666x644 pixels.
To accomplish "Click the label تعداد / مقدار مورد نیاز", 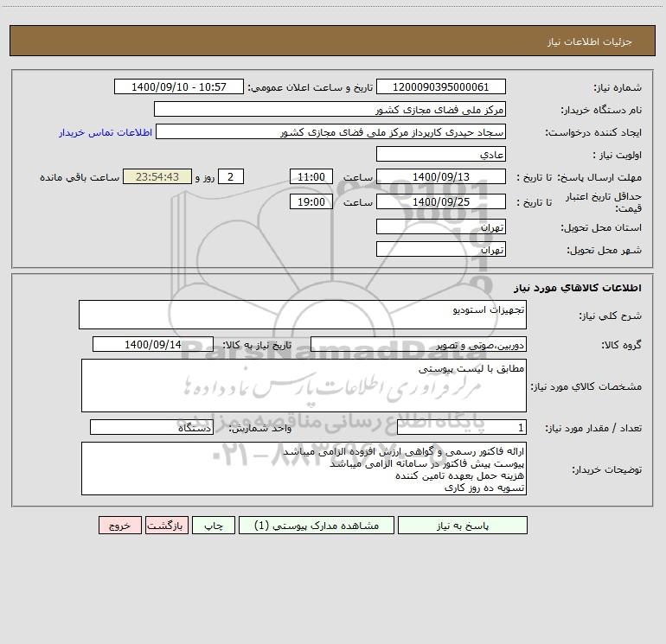I will coord(593,428).
